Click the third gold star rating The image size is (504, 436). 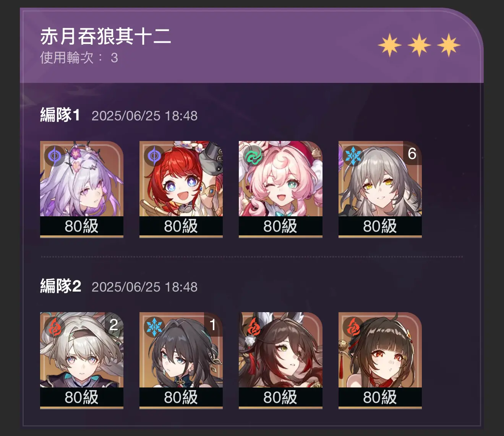click(449, 45)
